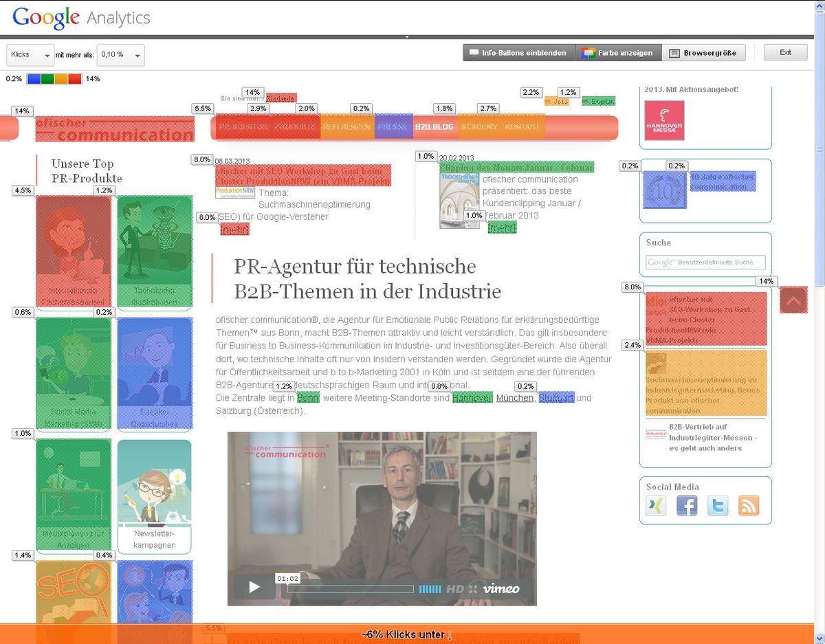825x644 pixels.
Task: Open the Trockenbau Akustik magazine cover
Action: [x=459, y=200]
